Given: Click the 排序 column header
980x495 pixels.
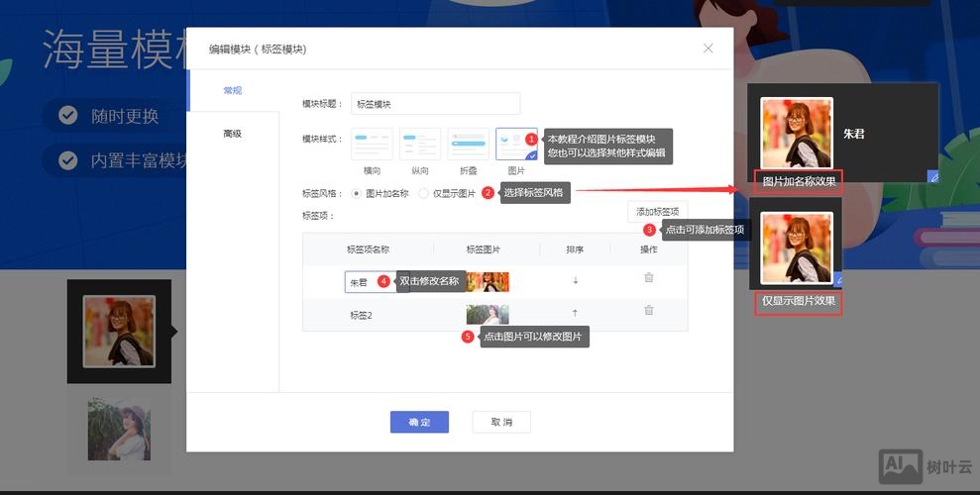Looking at the screenshot, I should click(575, 249).
